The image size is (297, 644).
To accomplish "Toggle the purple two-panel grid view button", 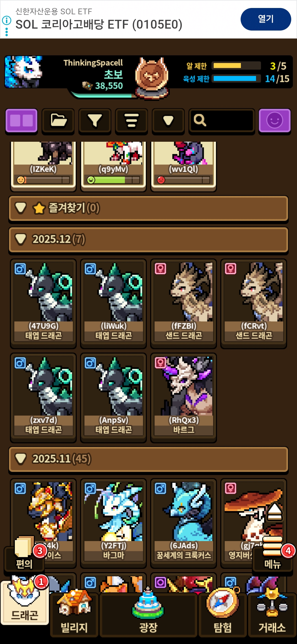I will click(x=21, y=121).
